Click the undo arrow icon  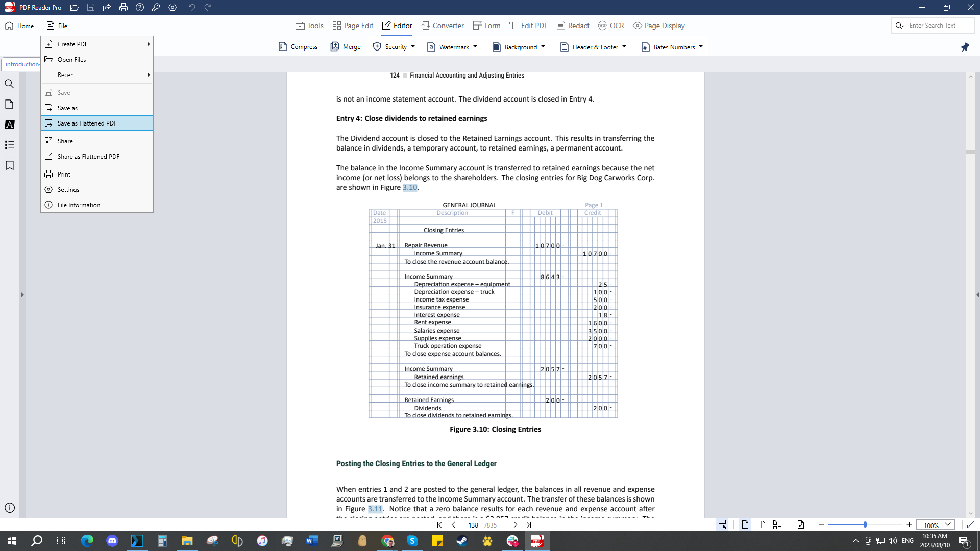coord(192,8)
